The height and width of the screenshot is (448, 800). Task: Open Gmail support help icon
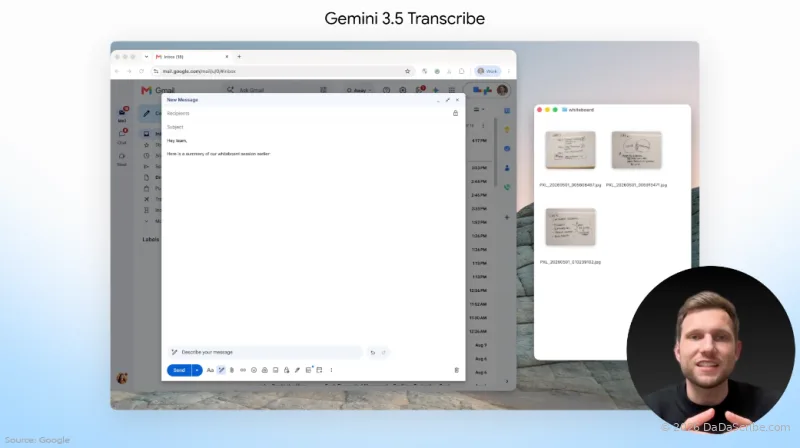pyautogui.click(x=386, y=90)
